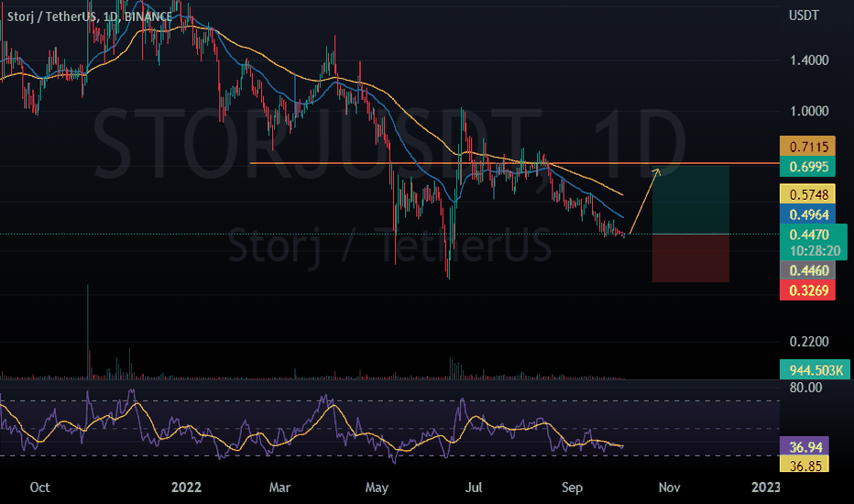Select the green profit zone of long position
Screen dimensions: 854x504
pos(691,200)
